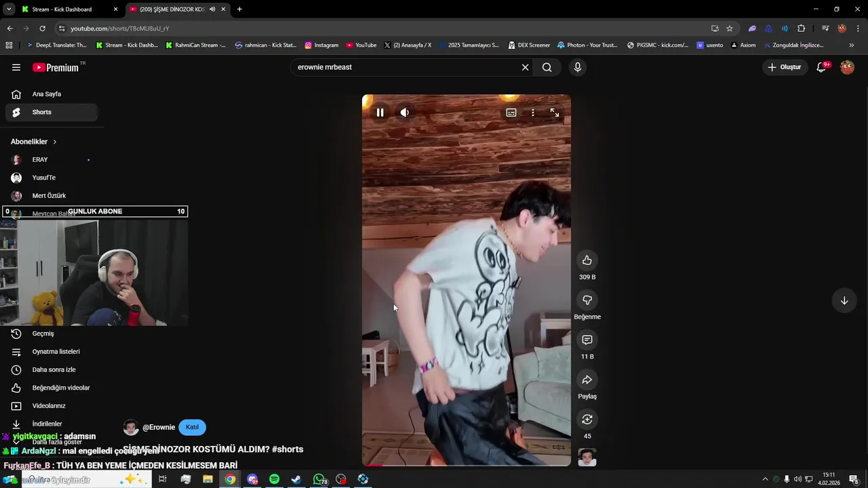Share the Short via Paylaş
Image resolution: width=868 pixels, height=488 pixels.
[587, 380]
